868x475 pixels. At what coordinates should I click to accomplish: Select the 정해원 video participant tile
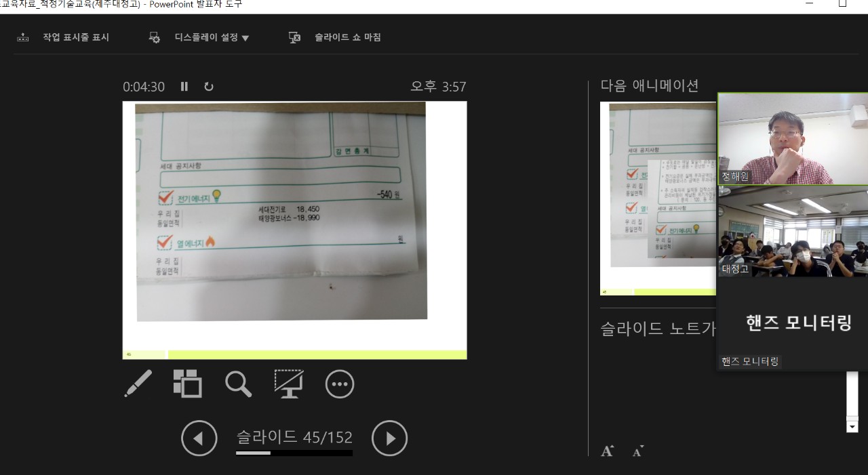(x=792, y=139)
